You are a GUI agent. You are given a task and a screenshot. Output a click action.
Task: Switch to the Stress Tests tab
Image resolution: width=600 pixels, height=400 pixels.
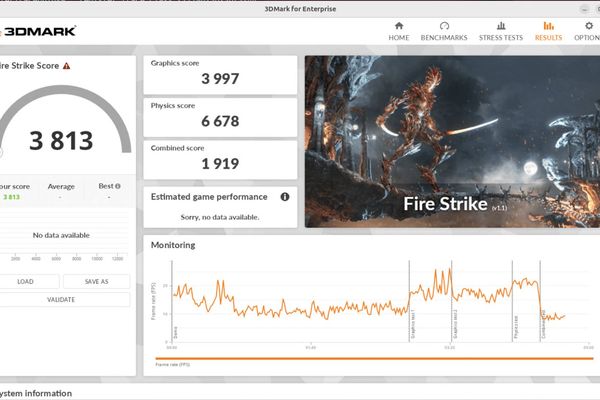[x=501, y=31]
